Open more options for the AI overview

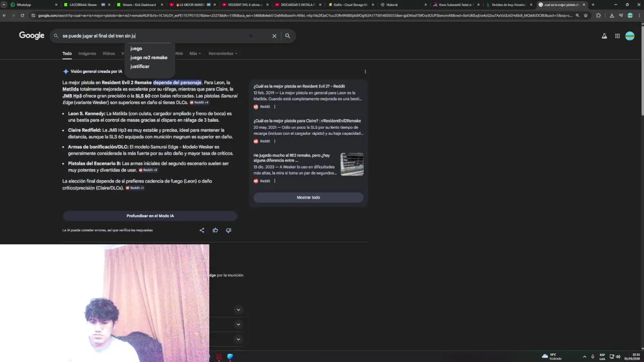click(365, 71)
